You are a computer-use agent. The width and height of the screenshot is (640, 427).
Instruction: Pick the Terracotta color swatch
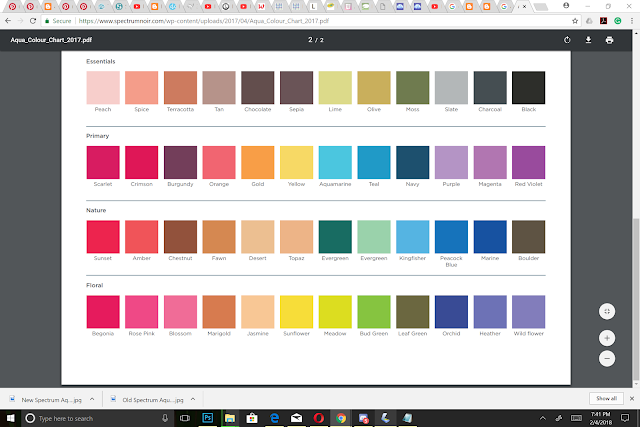click(x=180, y=87)
